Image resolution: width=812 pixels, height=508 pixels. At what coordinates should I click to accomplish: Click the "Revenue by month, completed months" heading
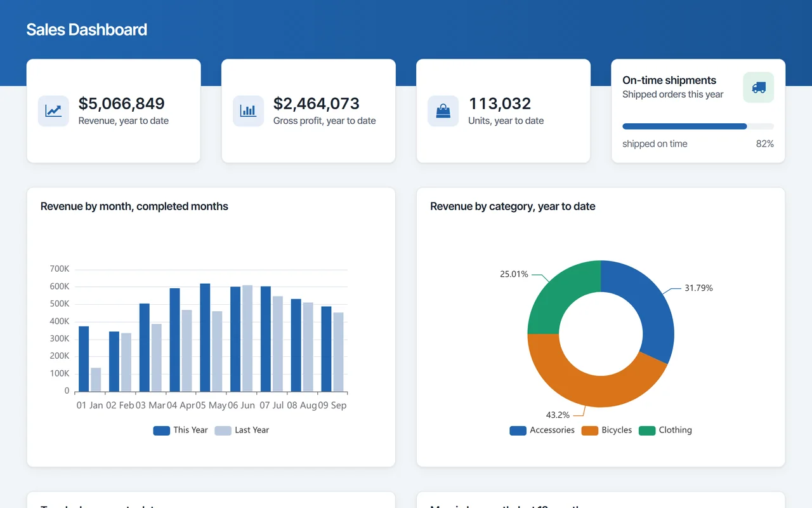(x=134, y=206)
